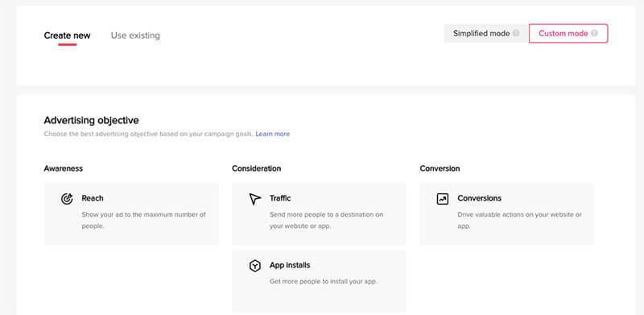Open the Learn more link
This screenshot has width=644, height=315.
[272, 134]
